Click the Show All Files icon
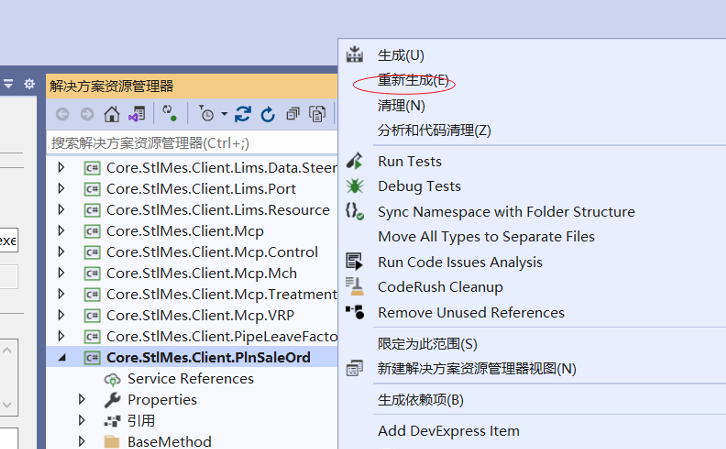This screenshot has width=726, height=449. (x=317, y=114)
